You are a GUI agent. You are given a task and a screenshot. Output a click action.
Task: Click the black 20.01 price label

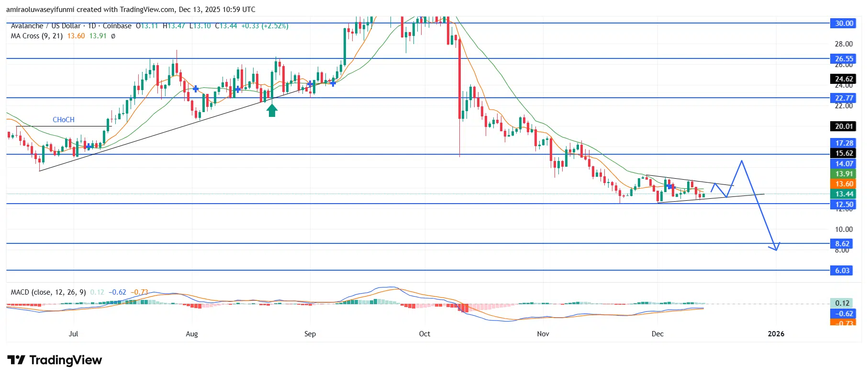[844, 126]
